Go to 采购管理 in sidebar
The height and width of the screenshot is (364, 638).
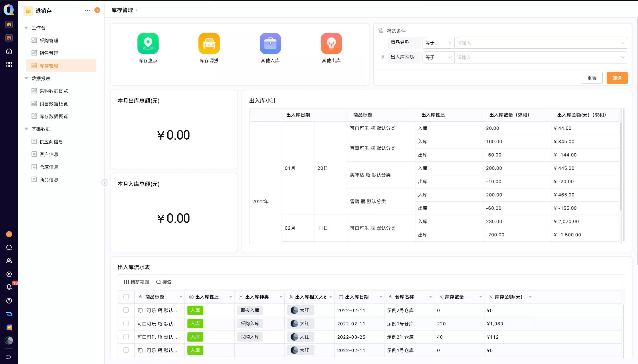[x=49, y=40]
